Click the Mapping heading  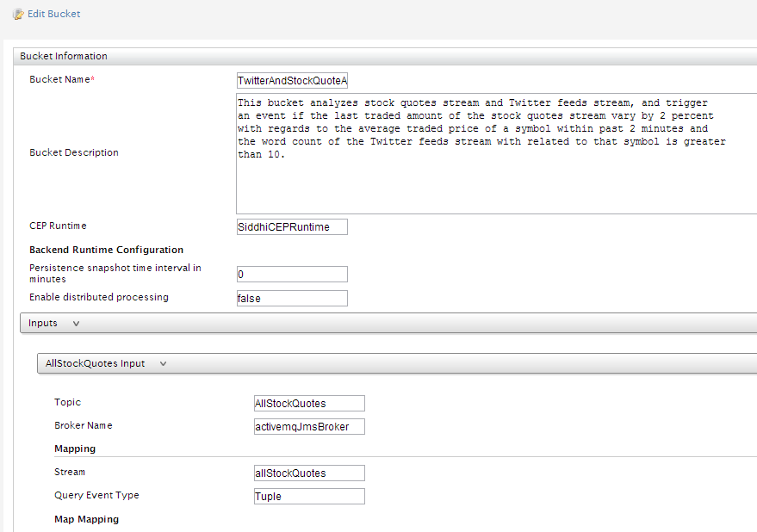75,449
